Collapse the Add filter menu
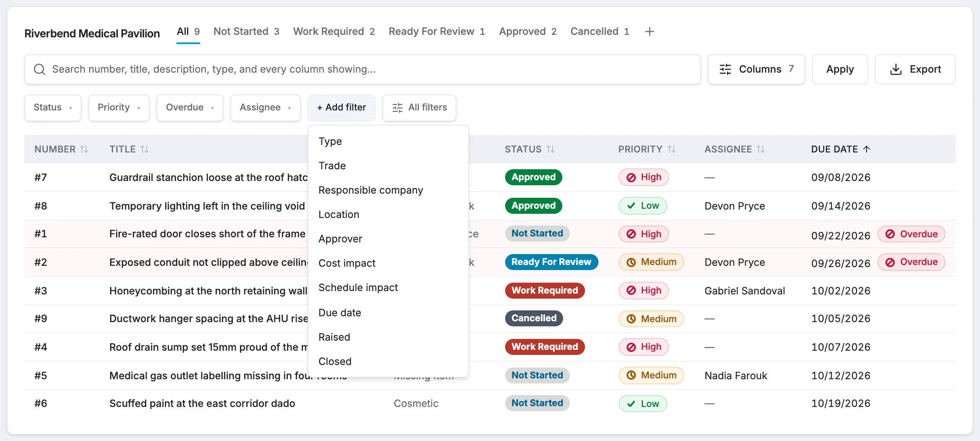The width and height of the screenshot is (980, 441). [x=342, y=108]
